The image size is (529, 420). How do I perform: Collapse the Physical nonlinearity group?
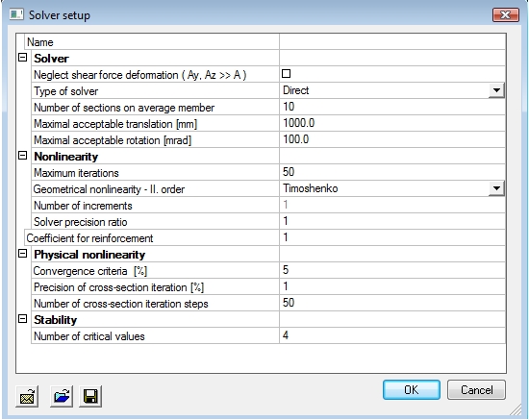(23, 254)
